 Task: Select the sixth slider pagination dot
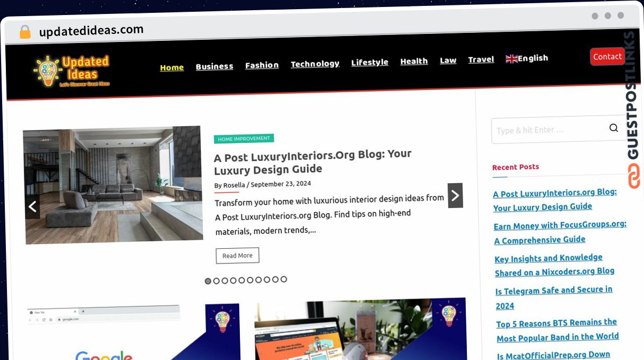point(250,280)
